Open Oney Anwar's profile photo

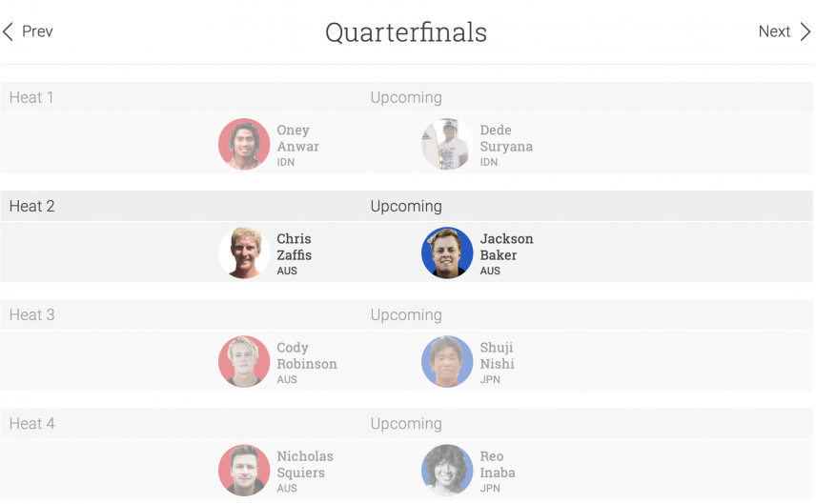[244, 144]
